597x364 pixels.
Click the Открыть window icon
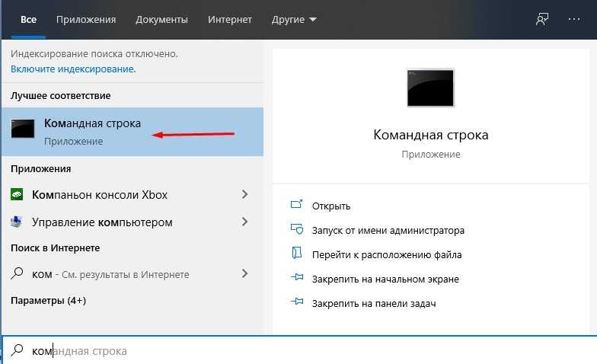(x=297, y=204)
